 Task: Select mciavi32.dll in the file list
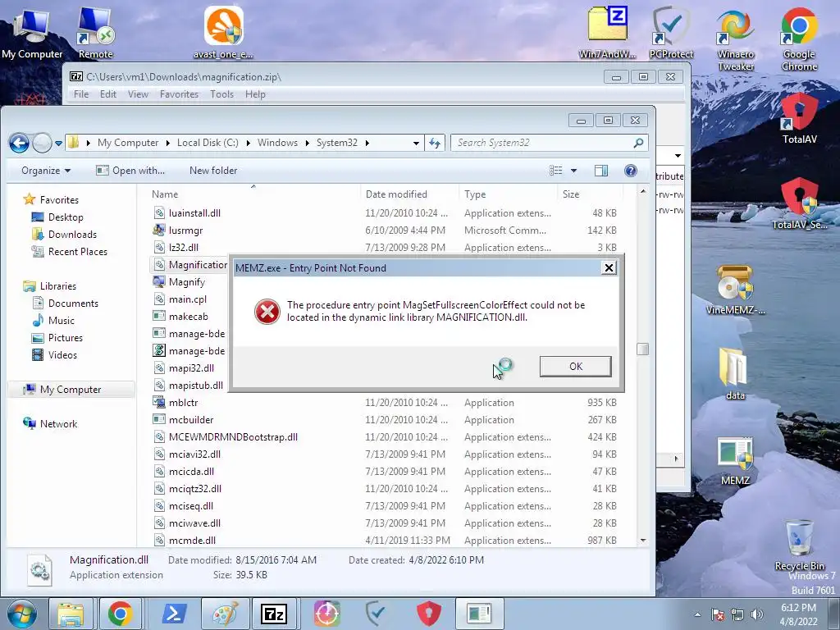384,454
